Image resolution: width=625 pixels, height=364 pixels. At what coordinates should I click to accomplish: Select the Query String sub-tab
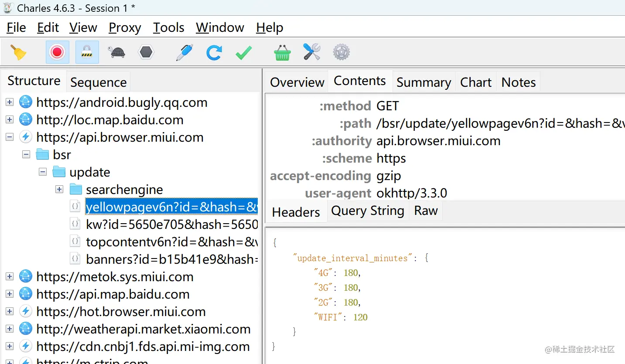368,211
